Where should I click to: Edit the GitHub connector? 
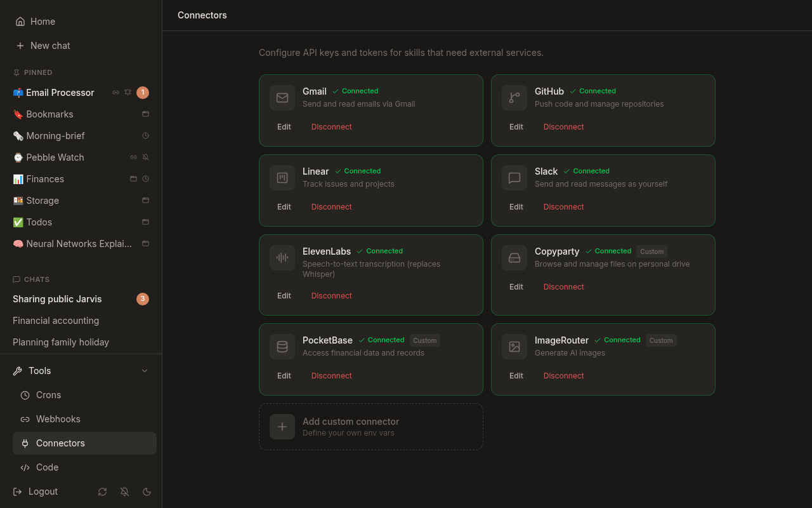coord(516,127)
